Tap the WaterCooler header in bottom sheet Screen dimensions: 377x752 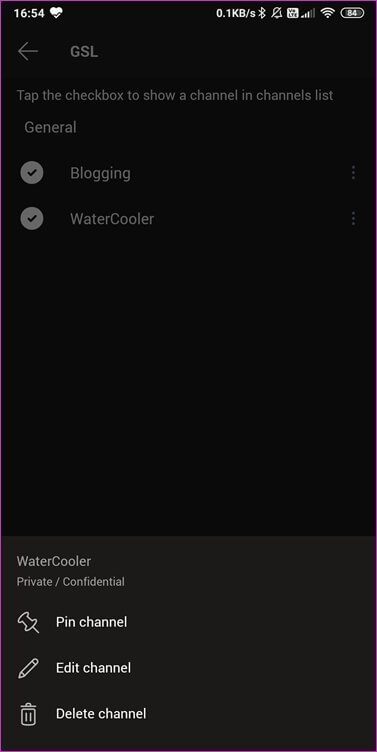[54, 561]
